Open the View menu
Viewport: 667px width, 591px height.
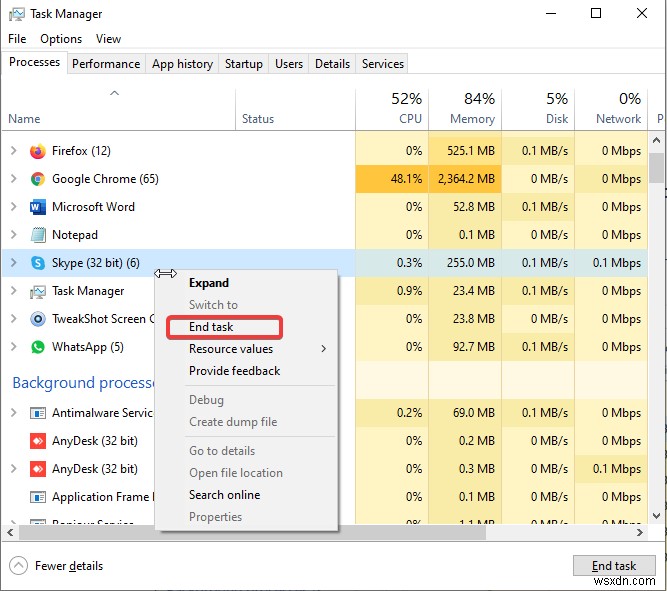[x=108, y=39]
